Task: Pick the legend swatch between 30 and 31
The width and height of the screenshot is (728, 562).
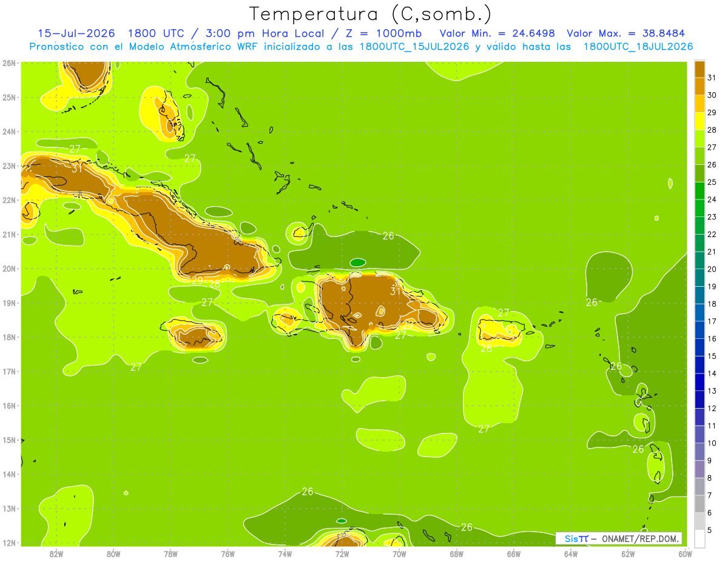Action: coord(699,86)
